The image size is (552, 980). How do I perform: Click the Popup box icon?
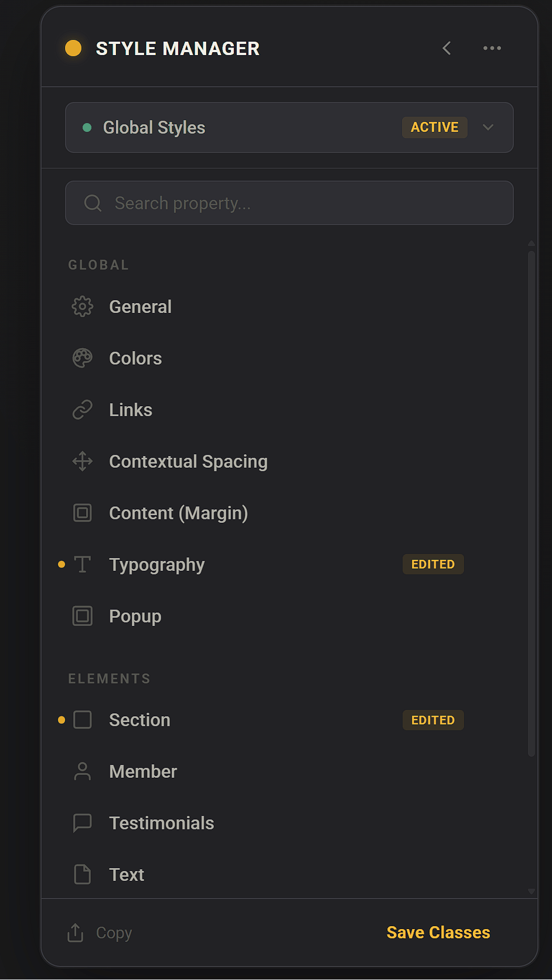pyautogui.click(x=83, y=616)
